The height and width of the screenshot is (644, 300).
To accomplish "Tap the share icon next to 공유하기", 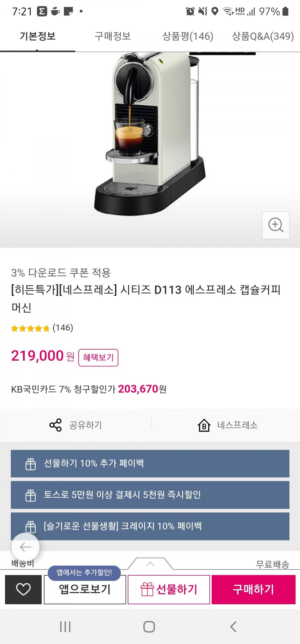I will coord(55,425).
